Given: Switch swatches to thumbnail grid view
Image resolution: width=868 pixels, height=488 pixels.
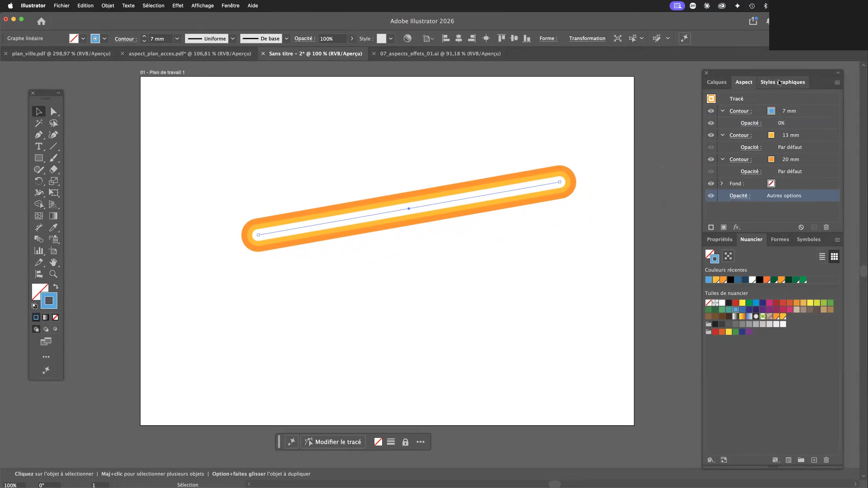Looking at the screenshot, I should click(834, 256).
